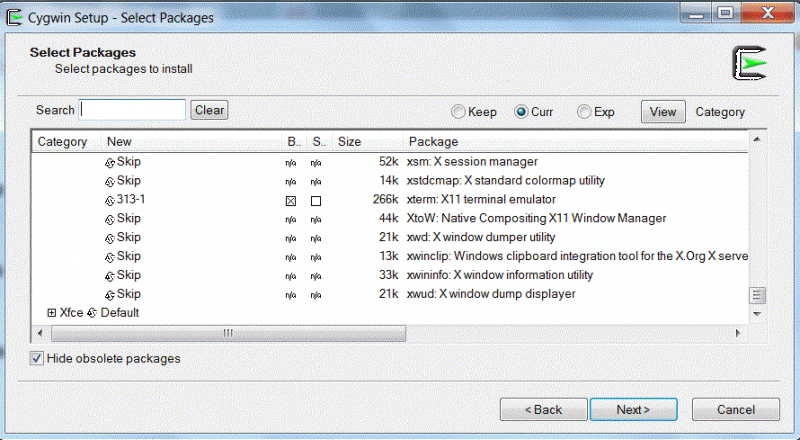Click the vertical scrollbar thumb

pos(757,295)
